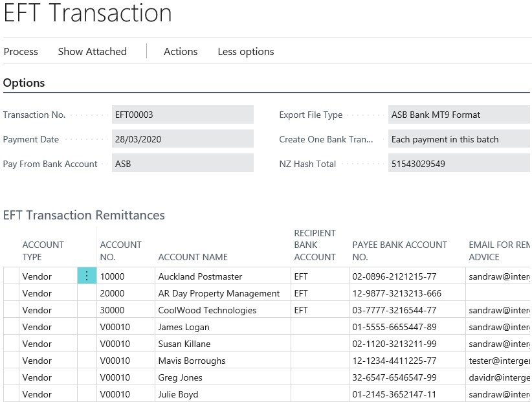The image size is (532, 402).
Task: Select the Create One Bank Transaction field
Action: (x=458, y=139)
